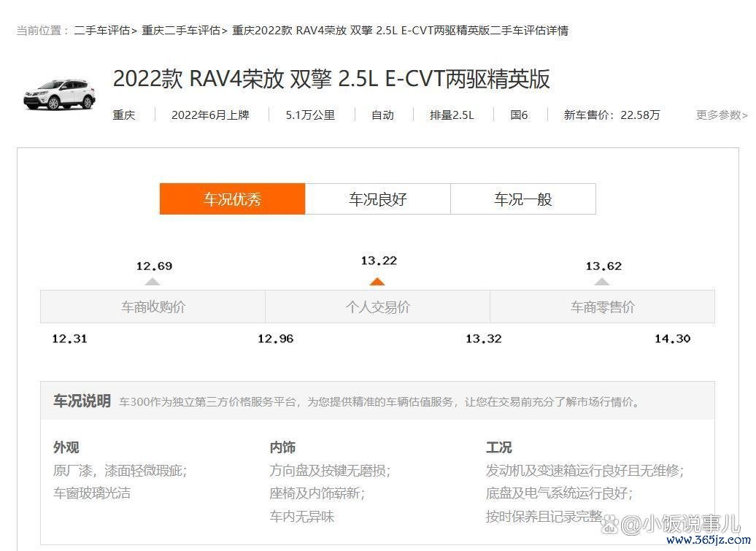Image resolution: width=756 pixels, height=551 pixels.
Task: Click the 座椅及内饰崭新 line
Action: click(x=317, y=493)
